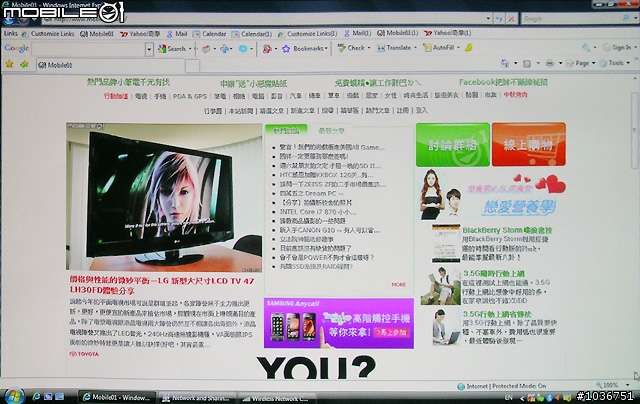Open the Mobile01 link in Links bar
The width and height of the screenshot is (640, 404).
point(97,34)
